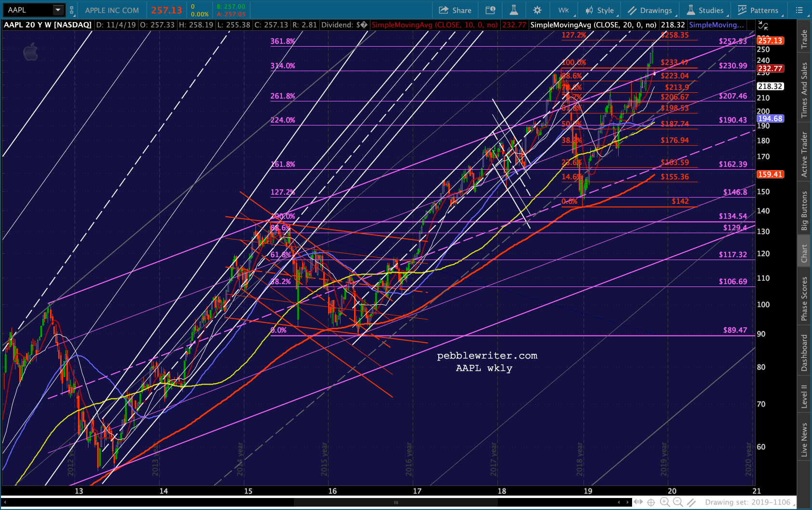Image resolution: width=812 pixels, height=510 pixels.
Task: Click the $252.33 Fibonacci level label
Action: 733,41
